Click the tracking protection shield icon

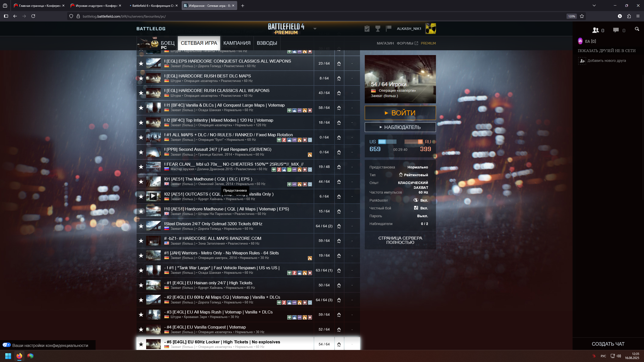coord(71,16)
